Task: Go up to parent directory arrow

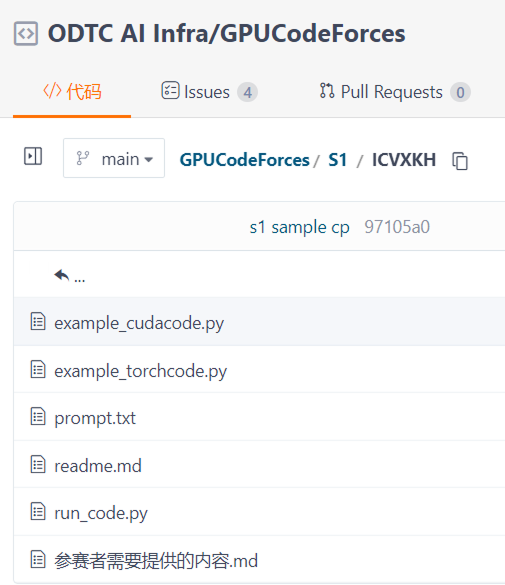Action: [x=69, y=276]
